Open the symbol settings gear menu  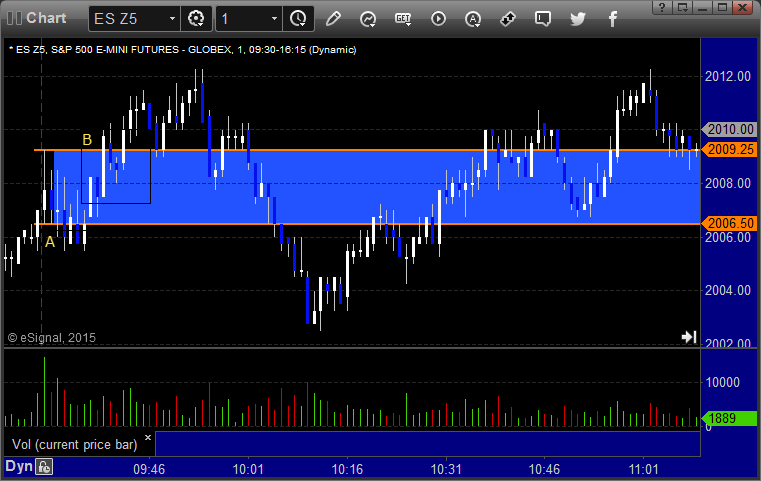point(196,19)
